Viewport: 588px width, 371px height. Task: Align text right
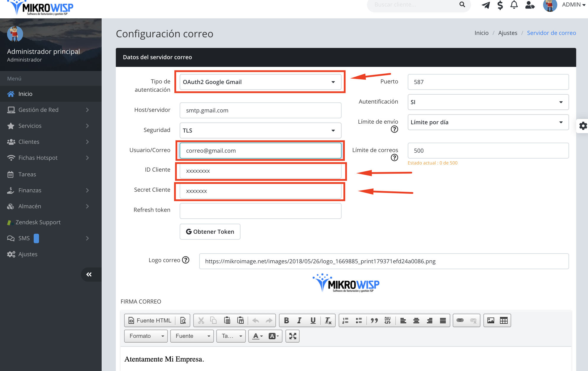click(430, 320)
